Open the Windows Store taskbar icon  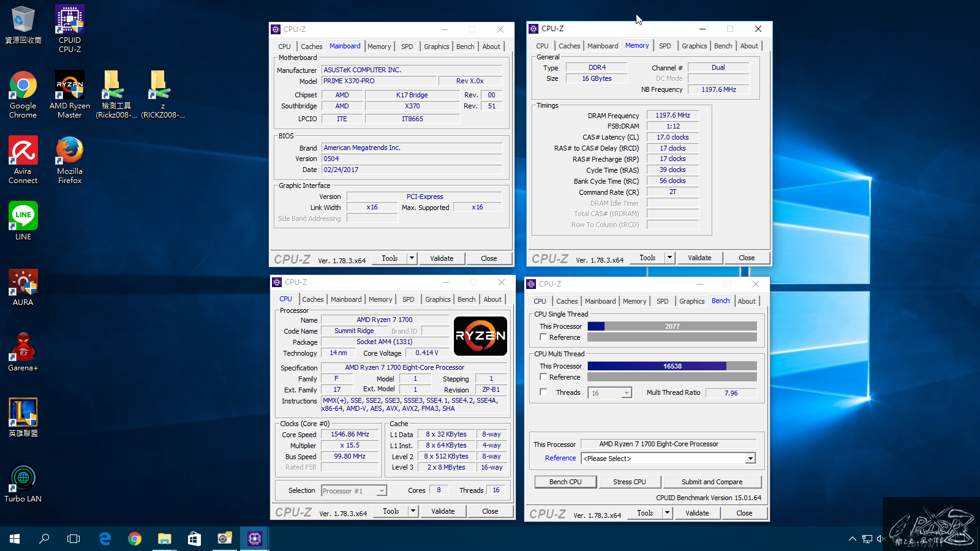pos(194,539)
